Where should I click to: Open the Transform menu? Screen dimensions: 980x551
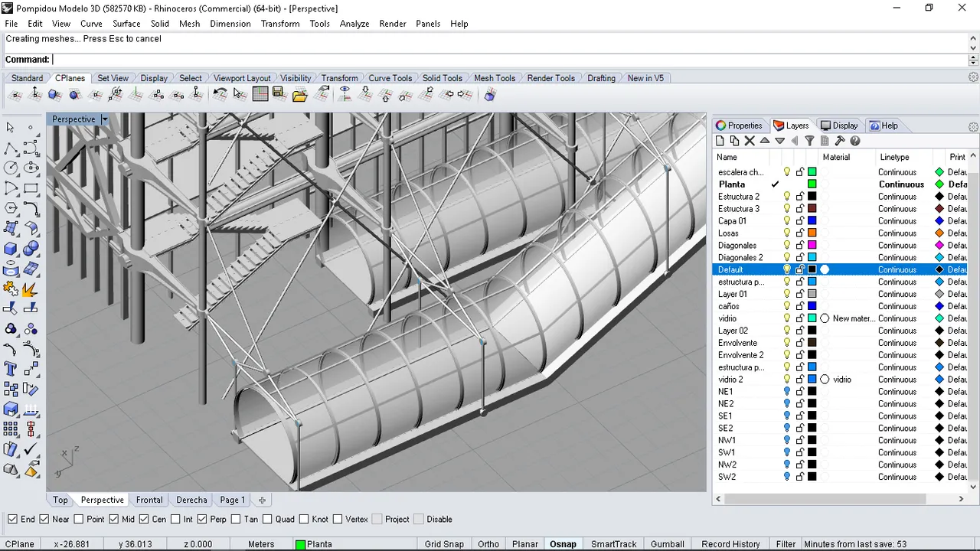(x=280, y=24)
